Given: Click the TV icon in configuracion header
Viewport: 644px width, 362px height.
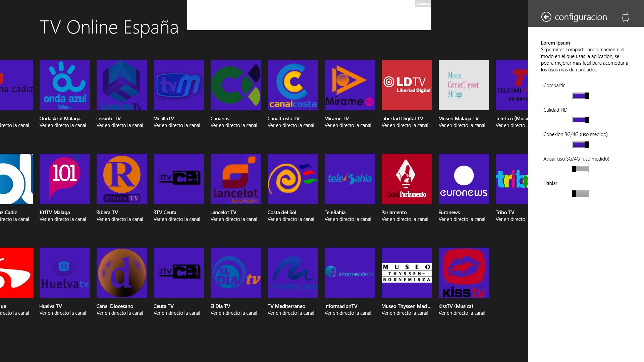Looking at the screenshot, I should tap(626, 17).
